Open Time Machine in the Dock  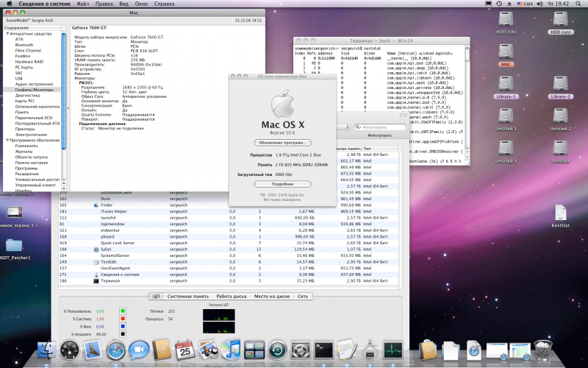[278, 350]
